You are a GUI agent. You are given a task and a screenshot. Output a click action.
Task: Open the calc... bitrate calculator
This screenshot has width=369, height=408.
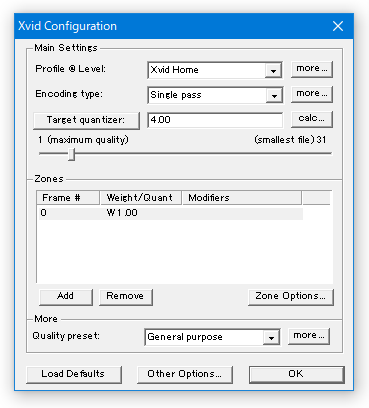(312, 119)
